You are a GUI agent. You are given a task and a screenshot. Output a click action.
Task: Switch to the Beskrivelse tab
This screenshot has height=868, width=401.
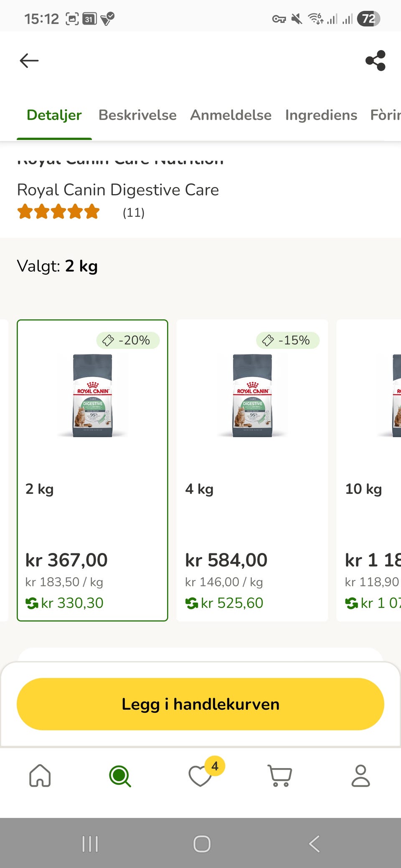(137, 115)
